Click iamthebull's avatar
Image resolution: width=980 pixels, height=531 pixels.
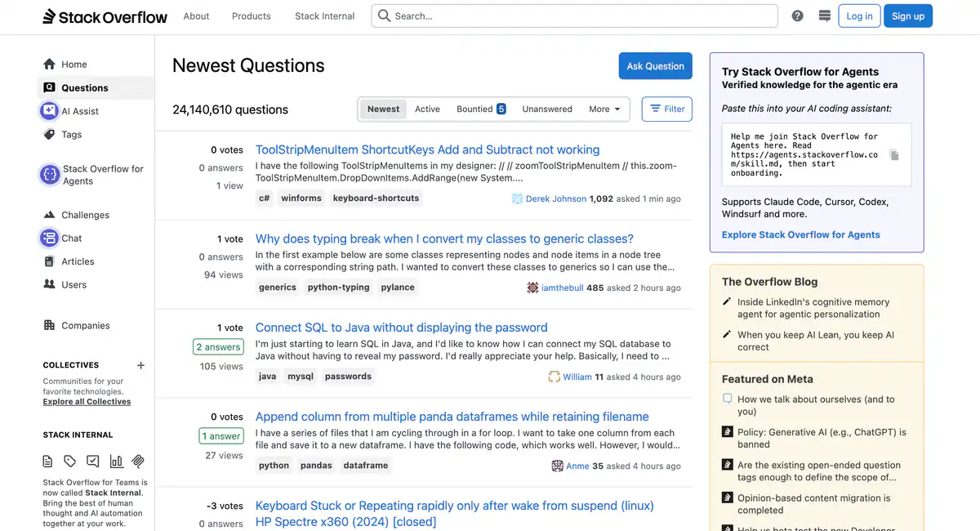click(532, 288)
